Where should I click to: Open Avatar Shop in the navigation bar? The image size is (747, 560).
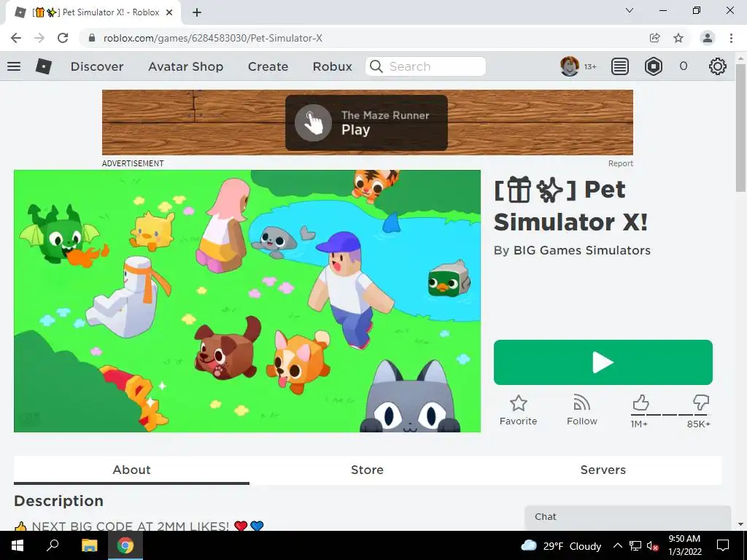[186, 66]
